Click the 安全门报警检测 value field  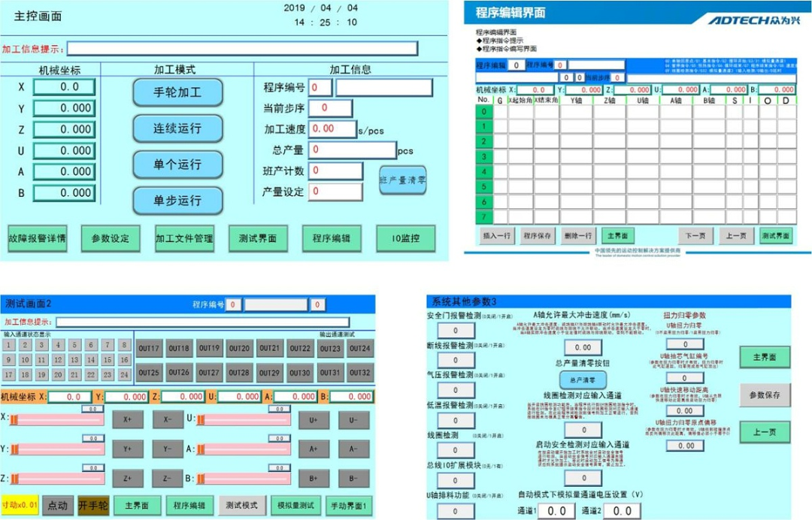tap(456, 331)
